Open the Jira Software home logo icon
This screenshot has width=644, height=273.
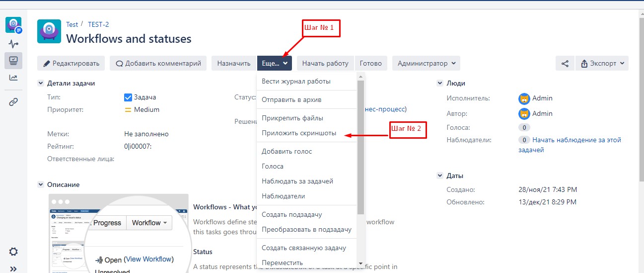[x=13, y=25]
